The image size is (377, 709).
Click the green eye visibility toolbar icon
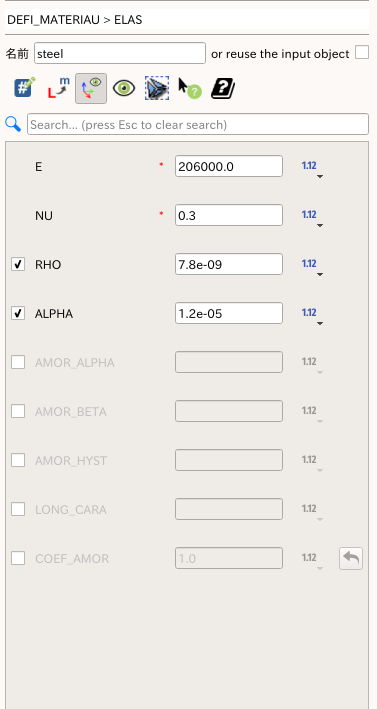[x=124, y=88]
